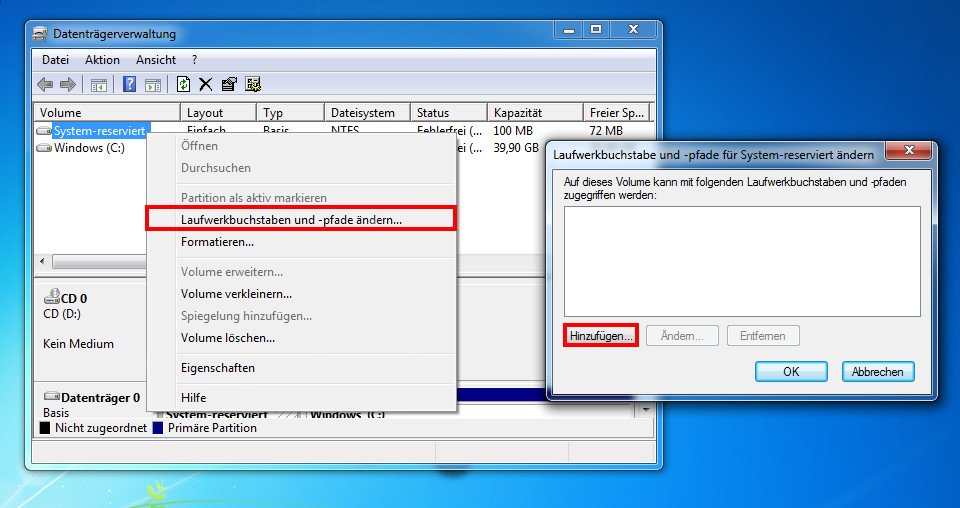Choose Laufwerkbuchstaben und -pfade ändern...

pos(301,219)
